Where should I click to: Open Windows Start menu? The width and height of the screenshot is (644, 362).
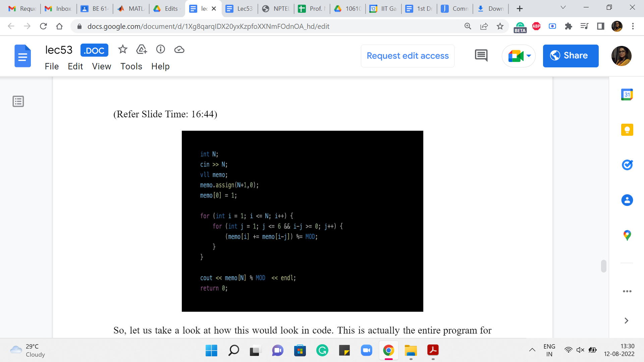(211, 351)
